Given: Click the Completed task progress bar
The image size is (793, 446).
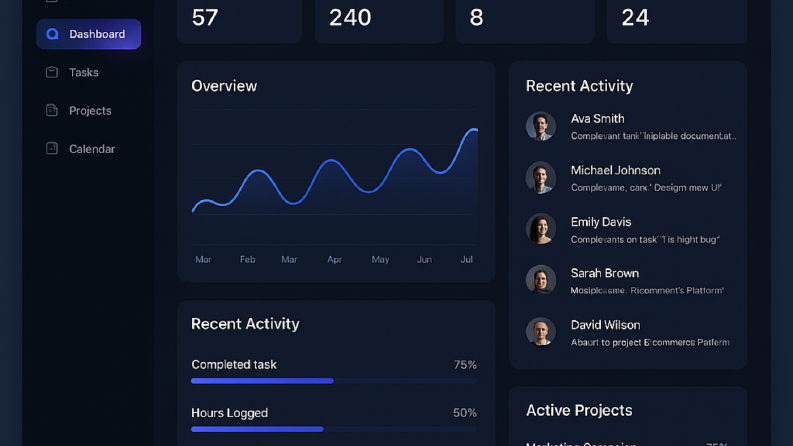Looking at the screenshot, I should click(334, 381).
